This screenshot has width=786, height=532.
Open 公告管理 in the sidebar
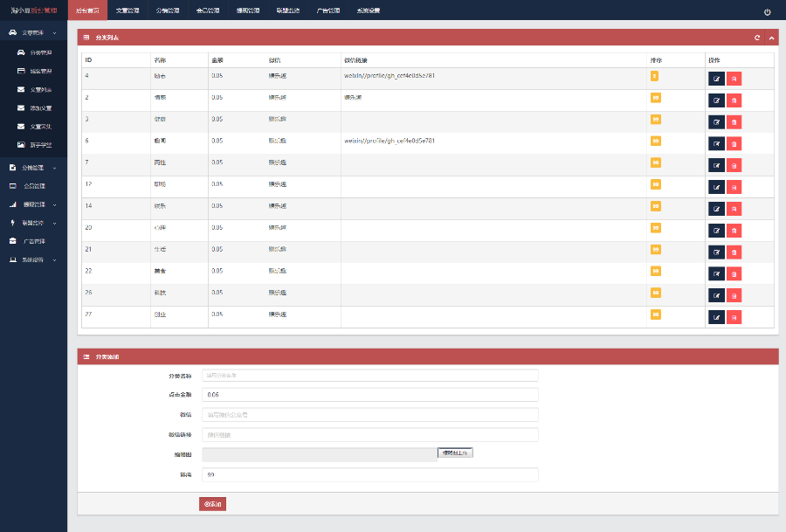(x=33, y=186)
